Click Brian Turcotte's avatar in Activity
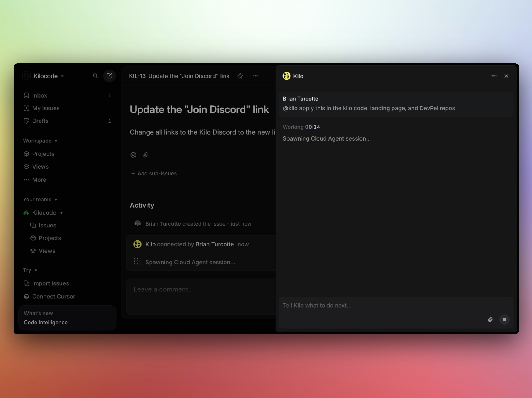Screen dimensions: 532x398 pos(138,223)
